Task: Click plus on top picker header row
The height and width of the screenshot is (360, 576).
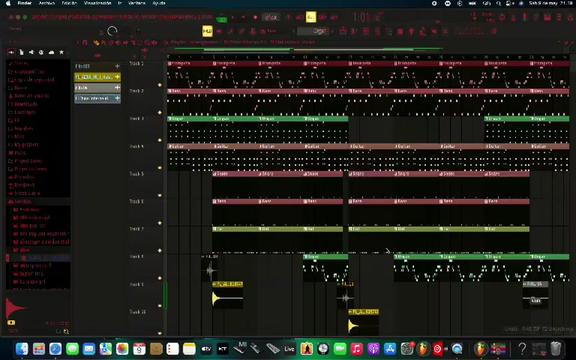Action: coord(117,66)
